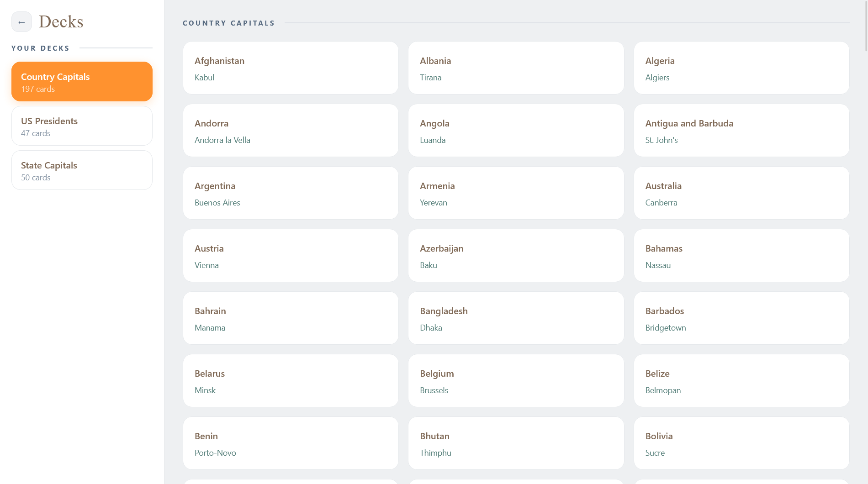This screenshot has width=868, height=484.
Task: Click the Argentina Buenos Aires card
Action: [x=291, y=193]
